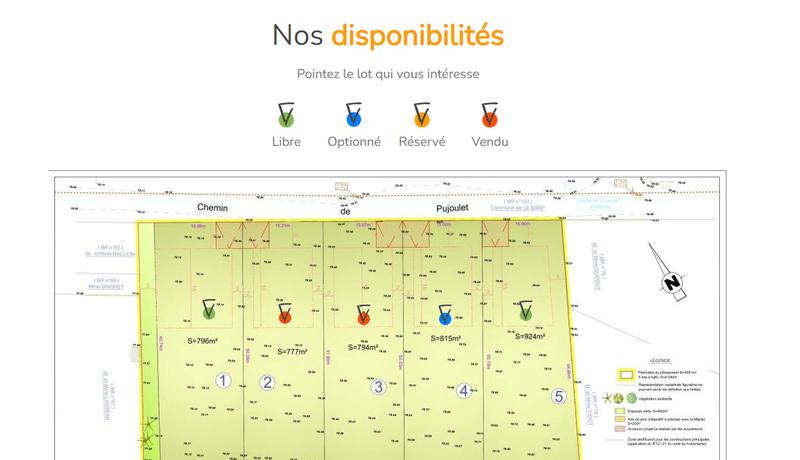Click the "Libre" legend label
The image size is (800, 460).
coord(286,142)
